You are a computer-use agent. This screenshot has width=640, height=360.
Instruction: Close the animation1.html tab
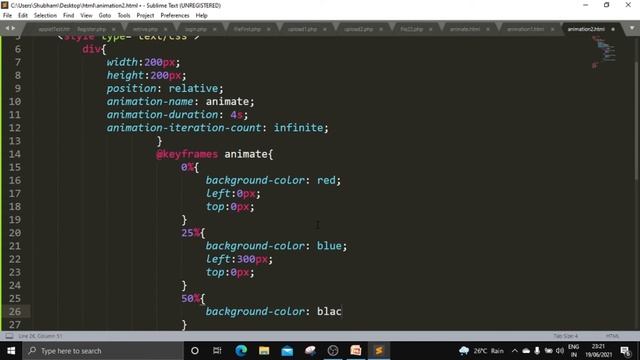[552, 29]
